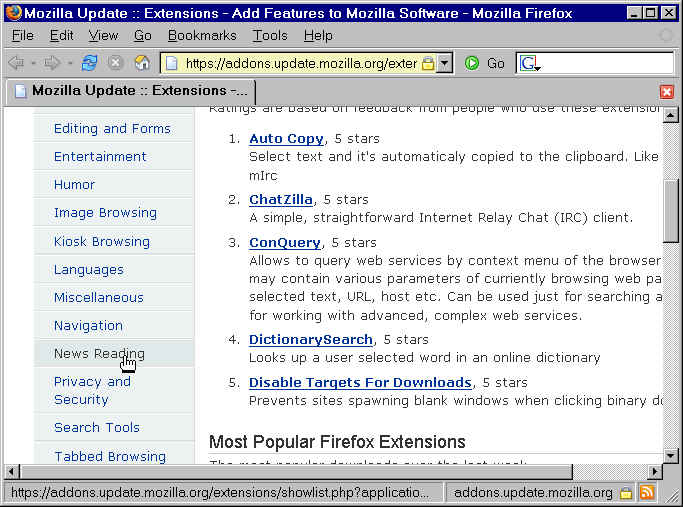This screenshot has width=683, height=507.
Task: Browse the Languages category
Action: tap(89, 270)
